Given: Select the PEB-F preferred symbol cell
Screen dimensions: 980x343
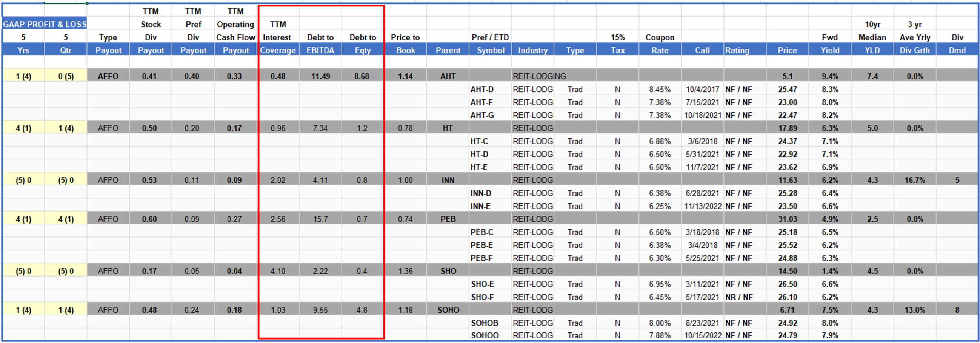Looking at the screenshot, I should [x=482, y=258].
